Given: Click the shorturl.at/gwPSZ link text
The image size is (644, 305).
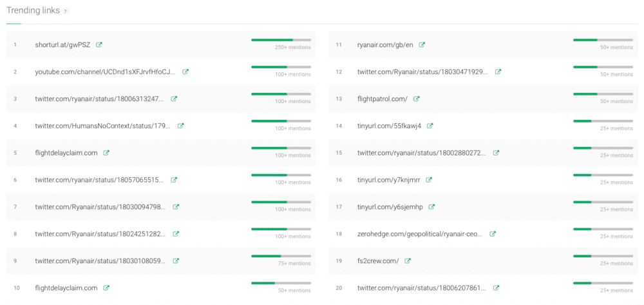Looking at the screenshot, I should pos(62,44).
